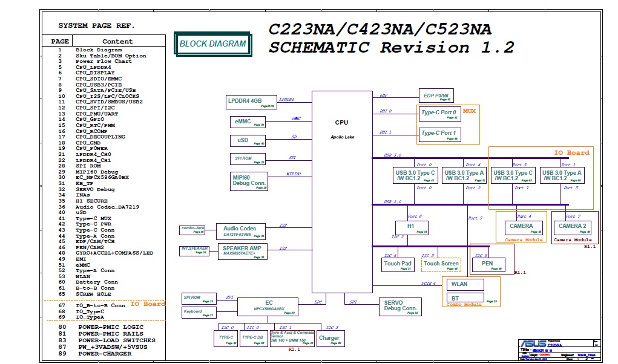Click the combo-Jack block
The height and width of the screenshot is (364, 618).
tap(192, 230)
